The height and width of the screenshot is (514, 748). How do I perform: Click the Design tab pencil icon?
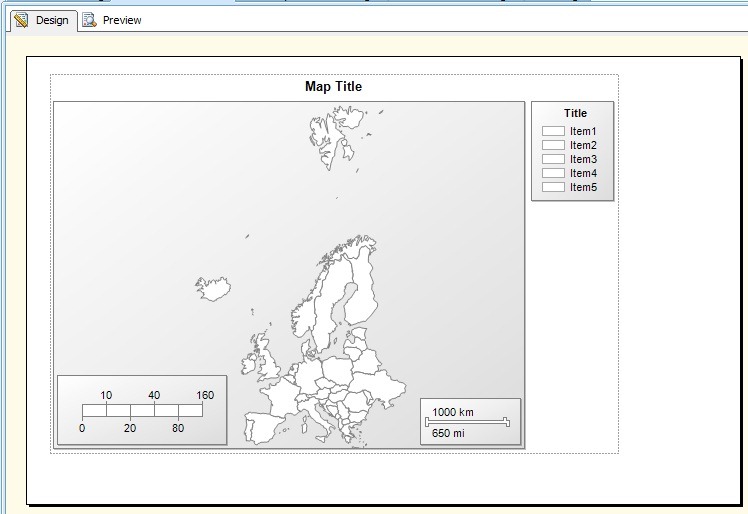tap(21, 21)
